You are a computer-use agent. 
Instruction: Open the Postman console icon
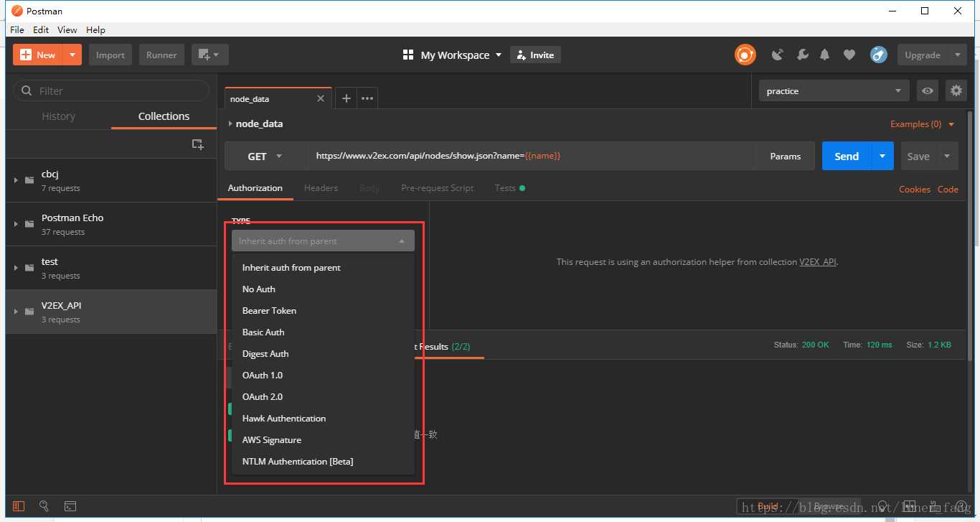[70, 506]
